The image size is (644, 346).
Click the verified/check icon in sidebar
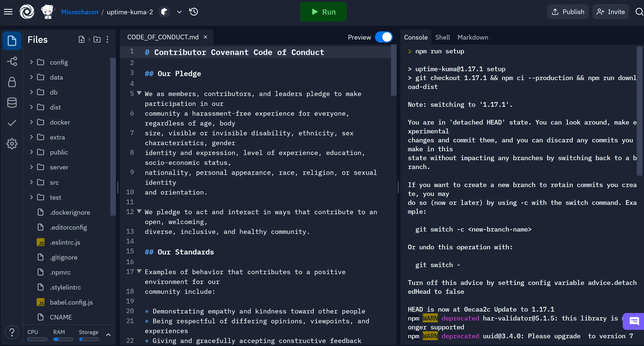coord(11,123)
